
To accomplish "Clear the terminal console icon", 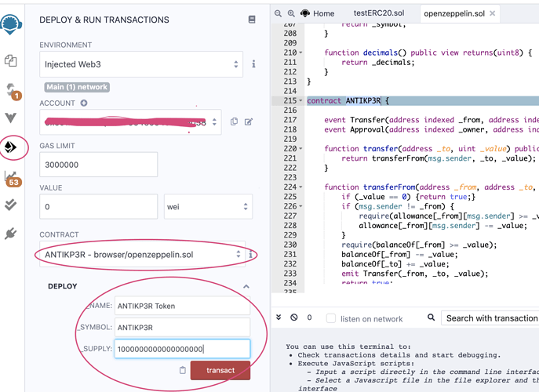I will click(x=294, y=317).
